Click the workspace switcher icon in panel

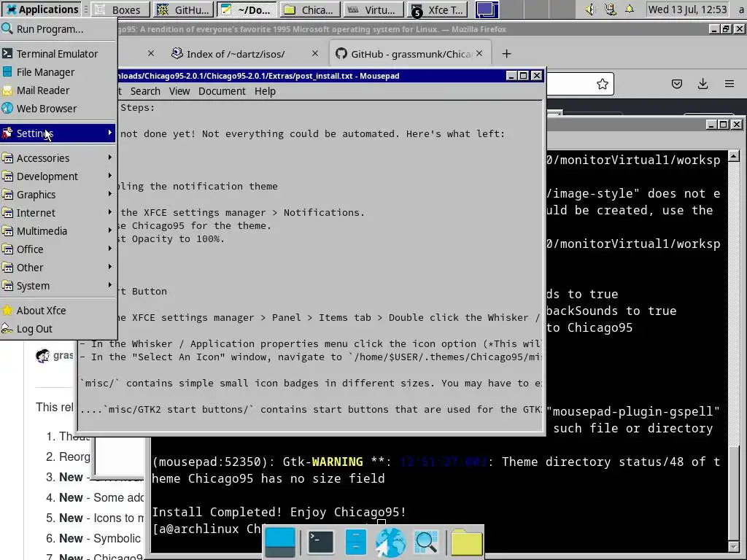coord(487,9)
